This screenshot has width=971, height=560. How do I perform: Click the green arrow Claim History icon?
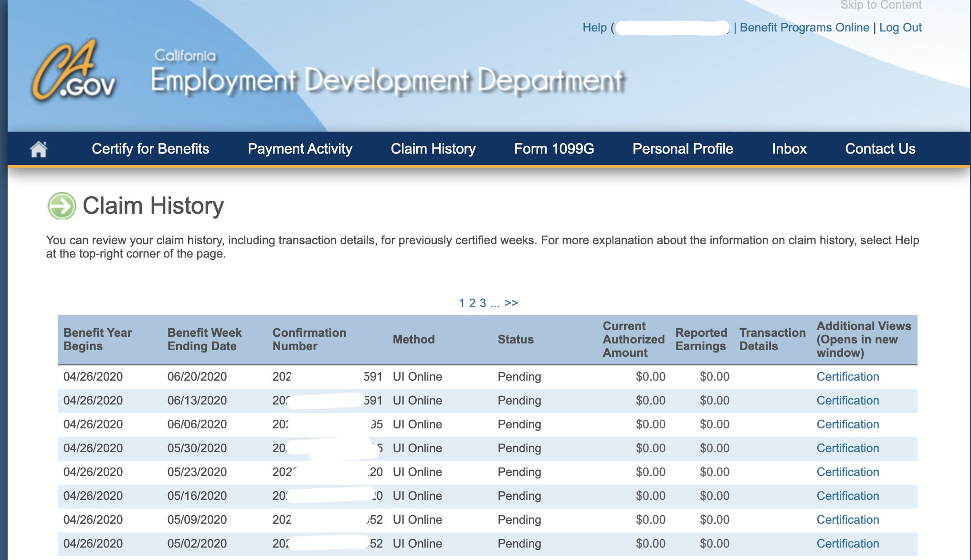tap(62, 206)
